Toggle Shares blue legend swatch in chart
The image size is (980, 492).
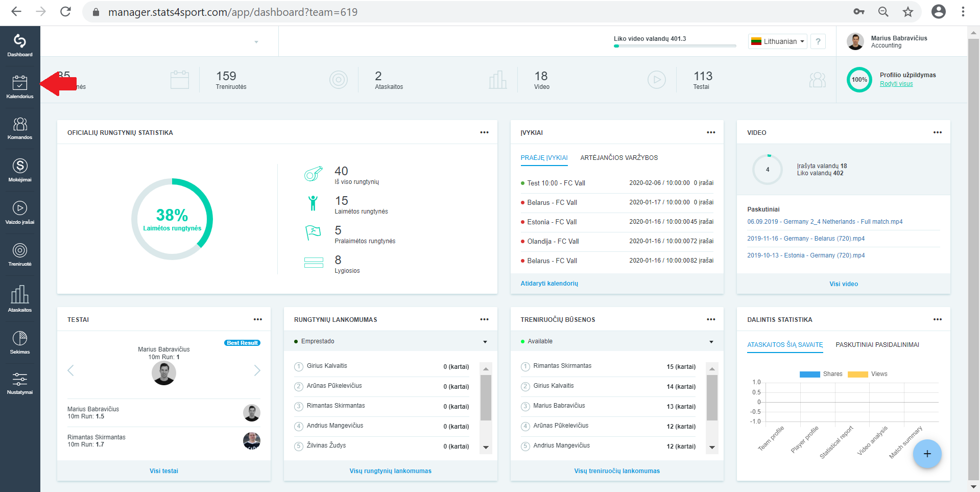pos(809,374)
